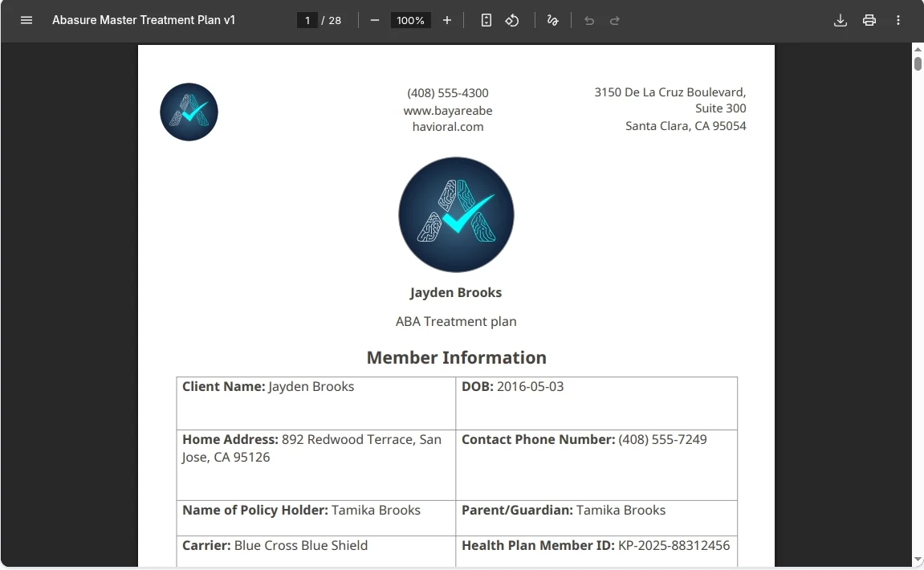Click the Home Address cell

click(x=315, y=465)
